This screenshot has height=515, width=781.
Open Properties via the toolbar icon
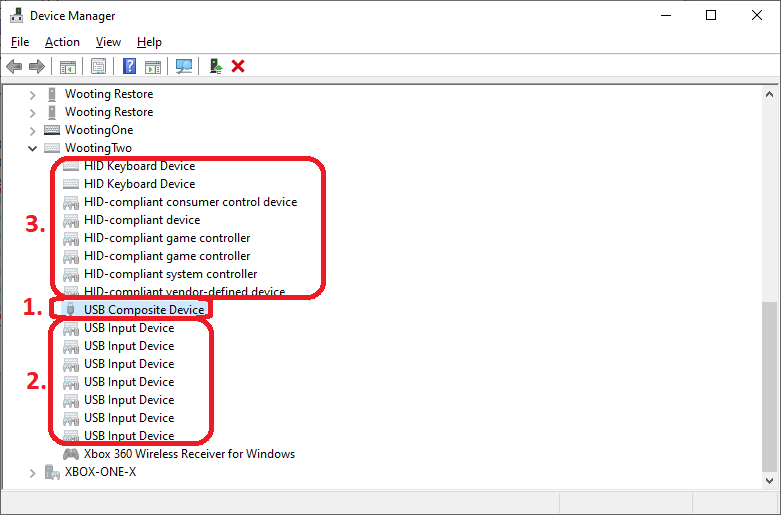[98, 66]
